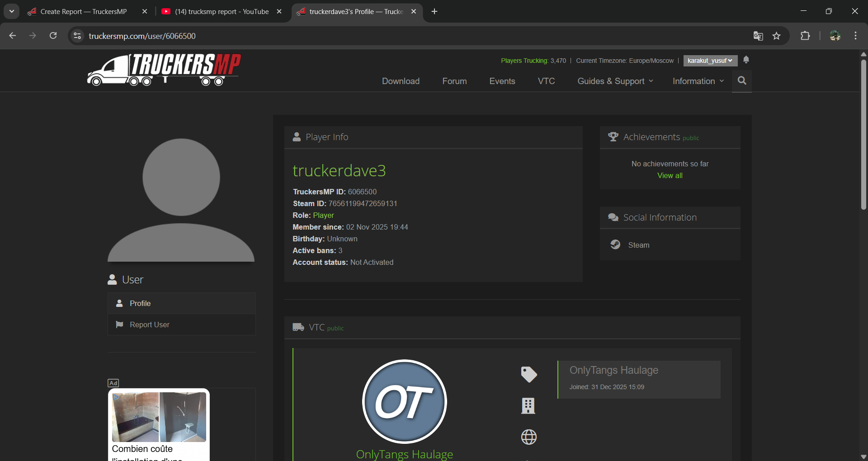Click the user avatar placeholder image
Image resolution: width=868 pixels, height=461 pixels.
(x=181, y=200)
